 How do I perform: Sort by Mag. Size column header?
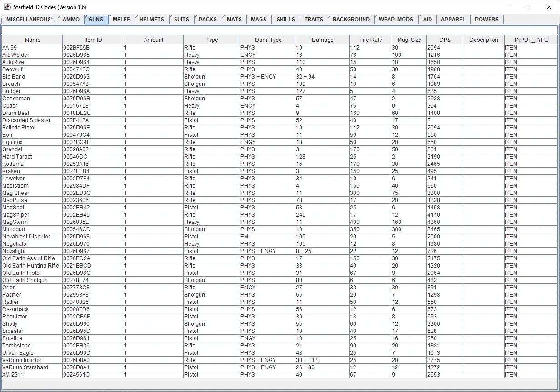409,40
